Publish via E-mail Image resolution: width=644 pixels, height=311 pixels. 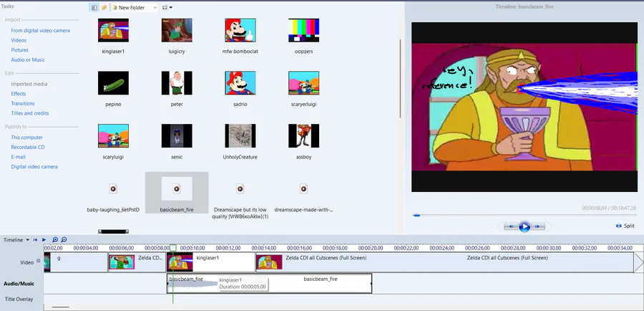pos(18,157)
